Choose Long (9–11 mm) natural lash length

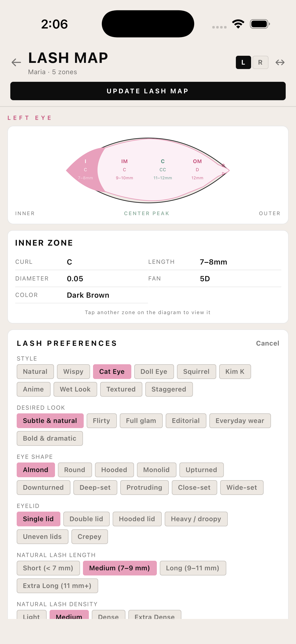(193, 568)
